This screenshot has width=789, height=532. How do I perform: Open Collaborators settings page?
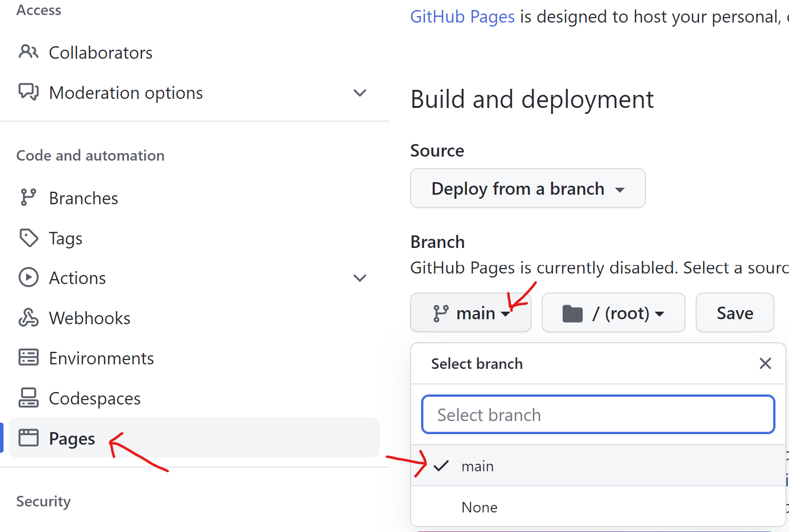tap(195, 52)
